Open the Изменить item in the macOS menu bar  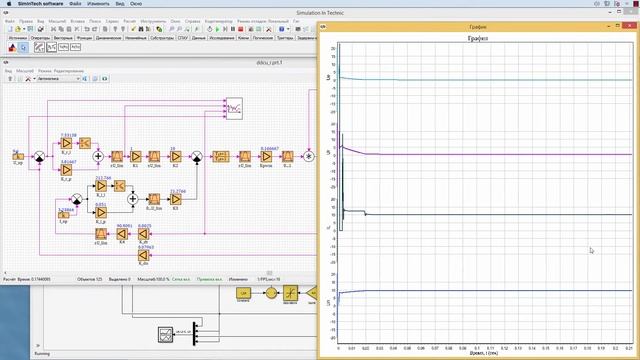click(x=98, y=4)
